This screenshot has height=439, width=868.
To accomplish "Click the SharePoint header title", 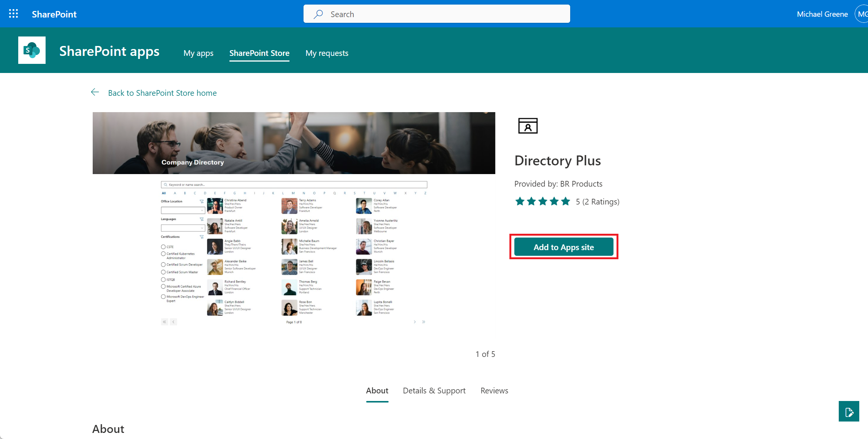I will (54, 14).
